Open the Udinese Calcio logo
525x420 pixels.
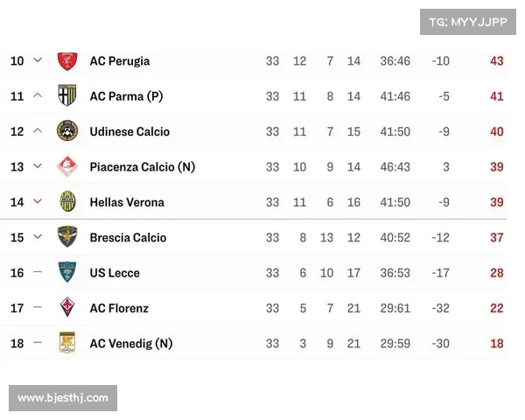67,130
